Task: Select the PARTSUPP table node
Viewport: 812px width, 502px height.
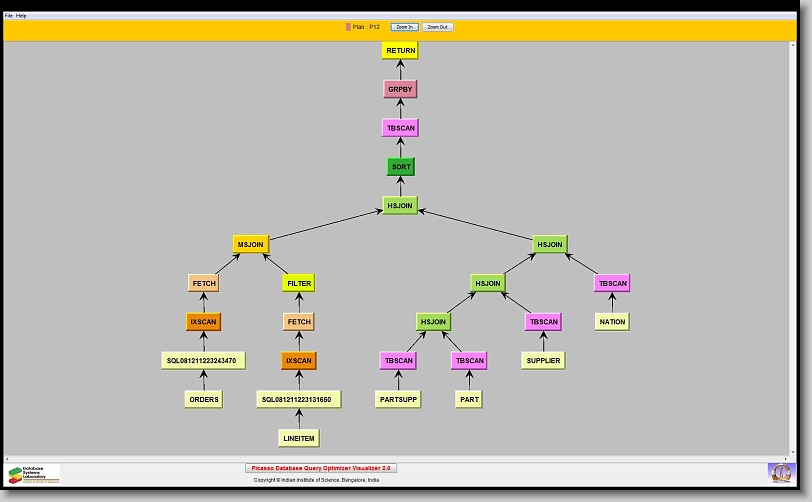Action: 398,399
